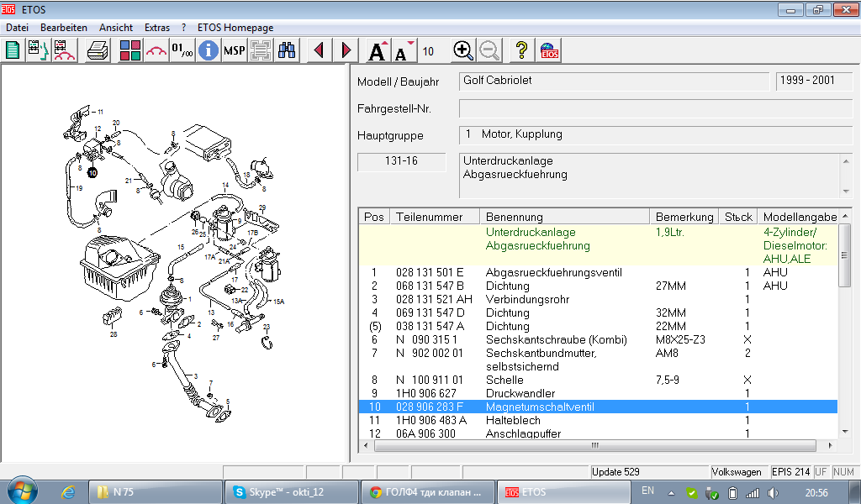Go to previous page with left red arrow
Image resolution: width=861 pixels, height=504 pixels.
click(319, 50)
